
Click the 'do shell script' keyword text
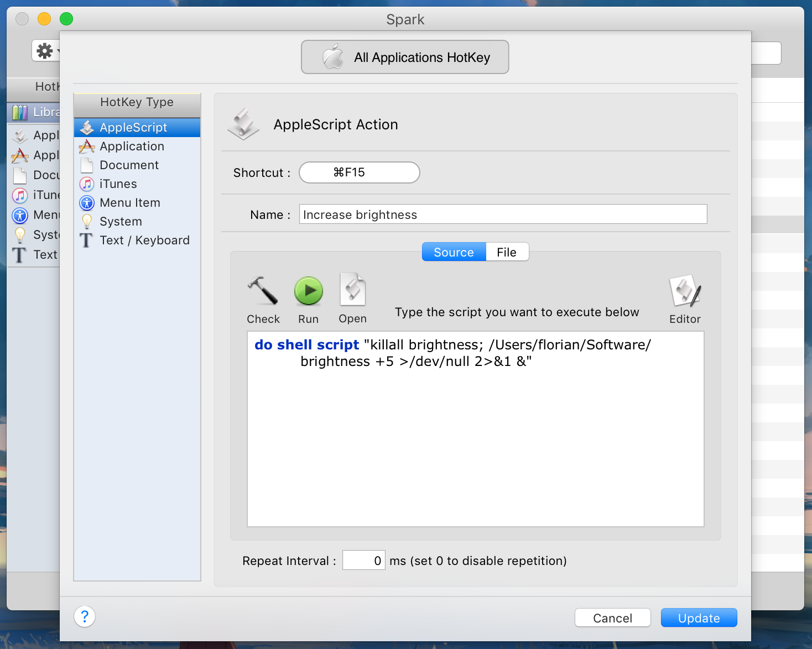[x=306, y=344]
